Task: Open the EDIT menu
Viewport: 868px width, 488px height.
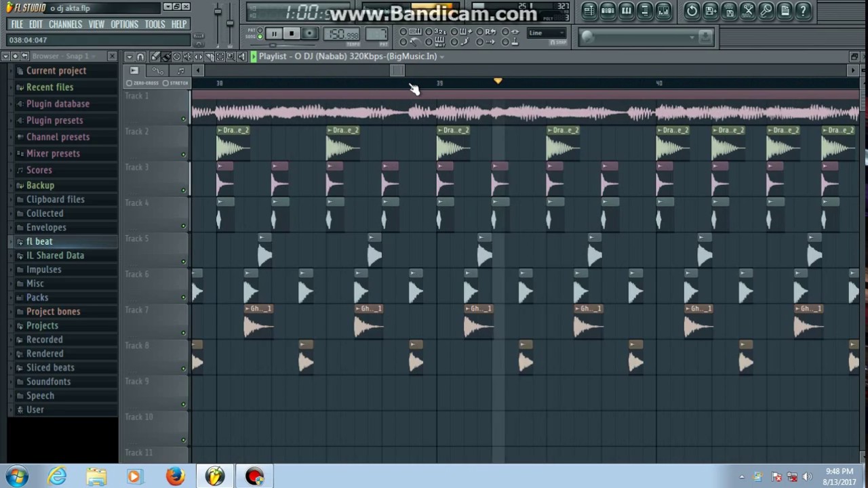Action: pyautogui.click(x=35, y=24)
